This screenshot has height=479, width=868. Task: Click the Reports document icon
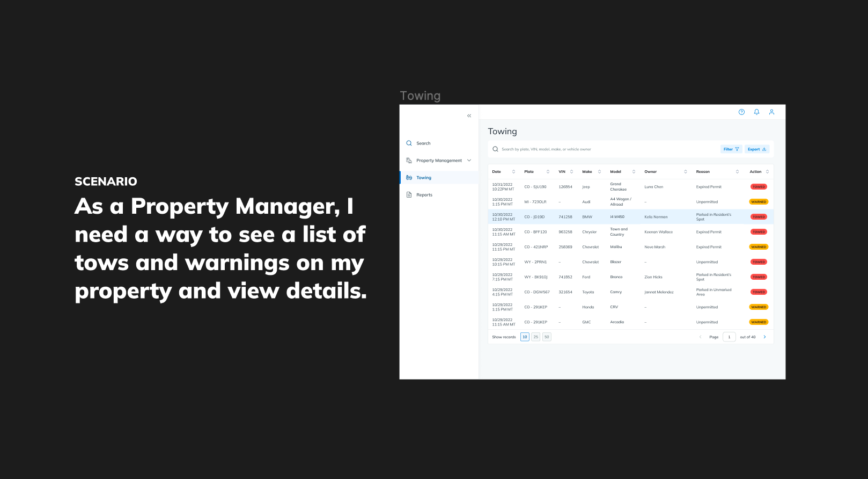[409, 195]
